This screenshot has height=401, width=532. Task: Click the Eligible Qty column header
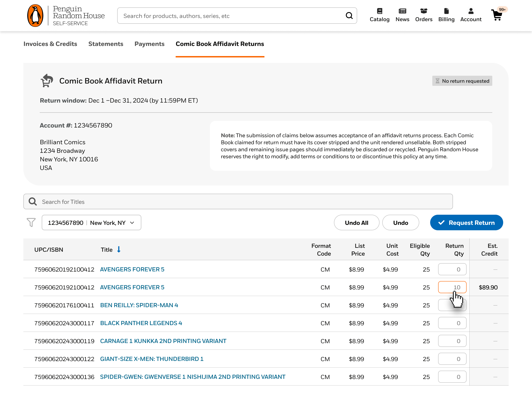(420, 250)
